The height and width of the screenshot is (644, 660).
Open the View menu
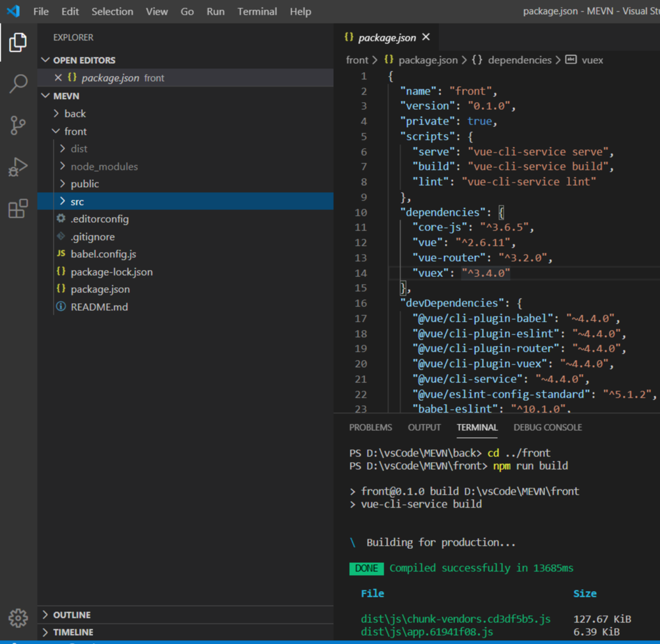click(157, 11)
